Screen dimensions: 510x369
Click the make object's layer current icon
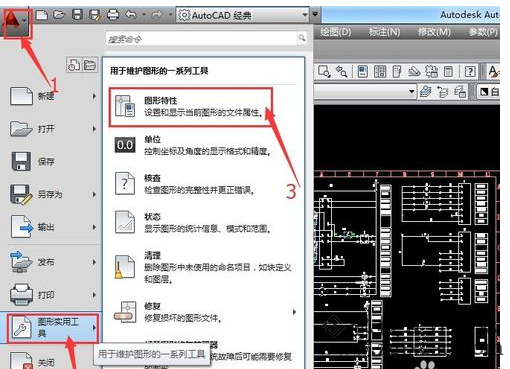tap(425, 91)
